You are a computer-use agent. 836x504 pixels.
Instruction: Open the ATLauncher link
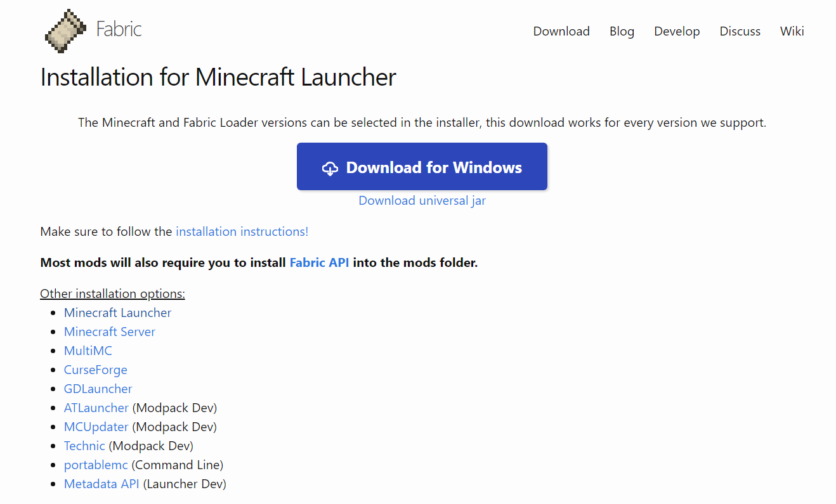coord(96,408)
